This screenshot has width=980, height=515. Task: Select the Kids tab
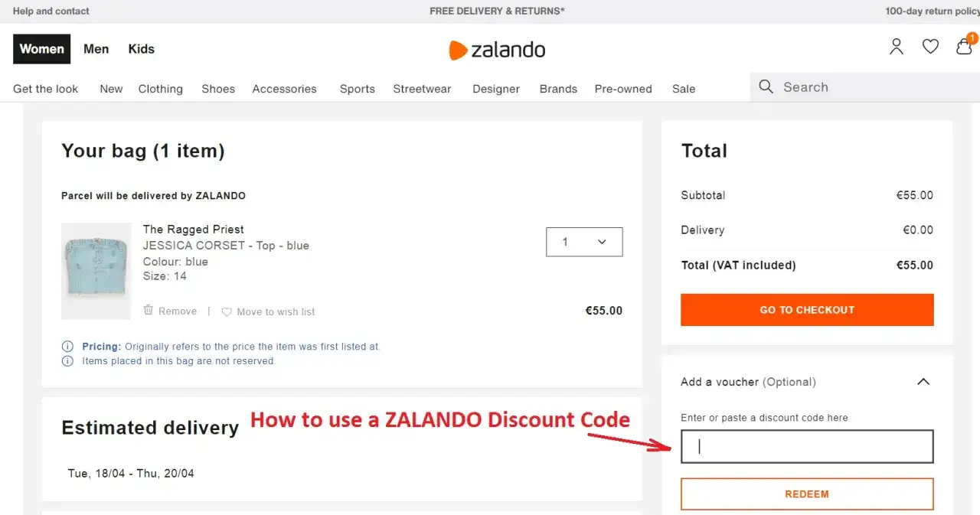pyautogui.click(x=141, y=48)
